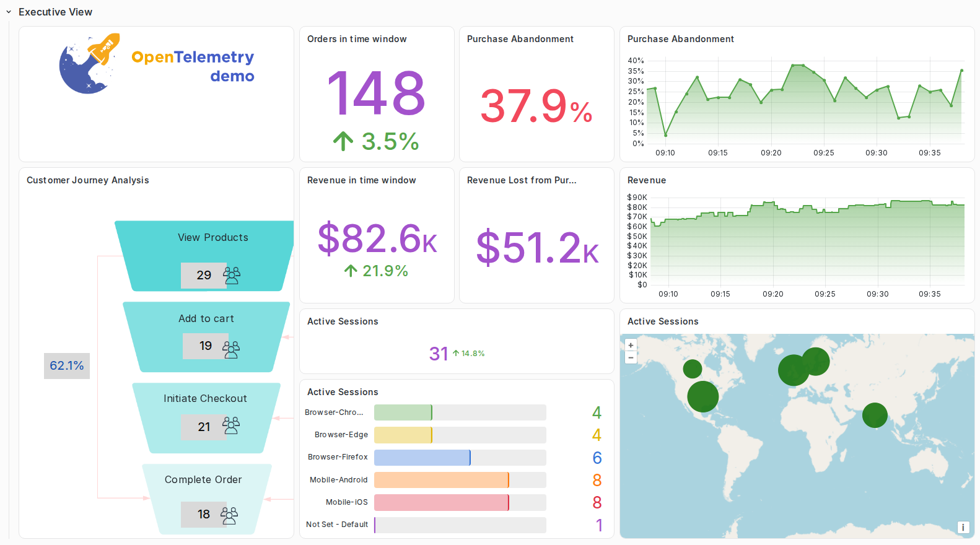Click the 148 orders value
The height and width of the screenshot is (545, 980).
[x=376, y=94]
